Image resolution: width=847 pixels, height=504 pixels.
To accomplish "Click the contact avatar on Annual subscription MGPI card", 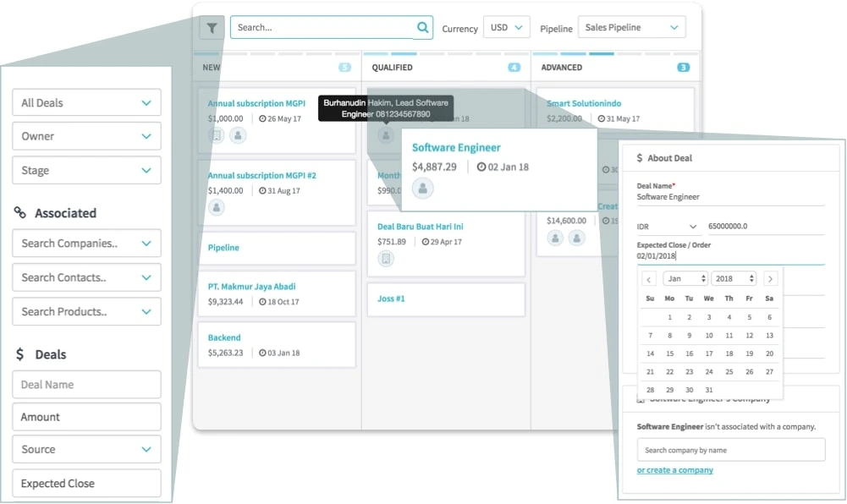I will click(238, 135).
